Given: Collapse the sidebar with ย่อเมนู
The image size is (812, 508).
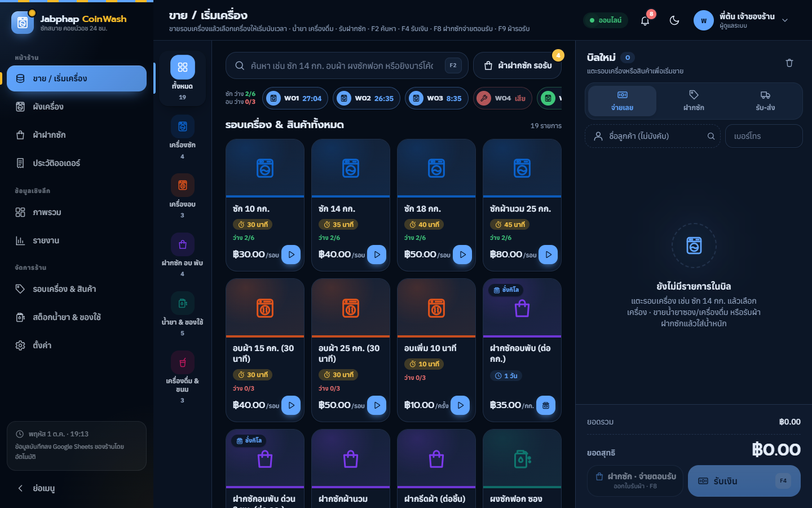Looking at the screenshot, I should tap(77, 488).
